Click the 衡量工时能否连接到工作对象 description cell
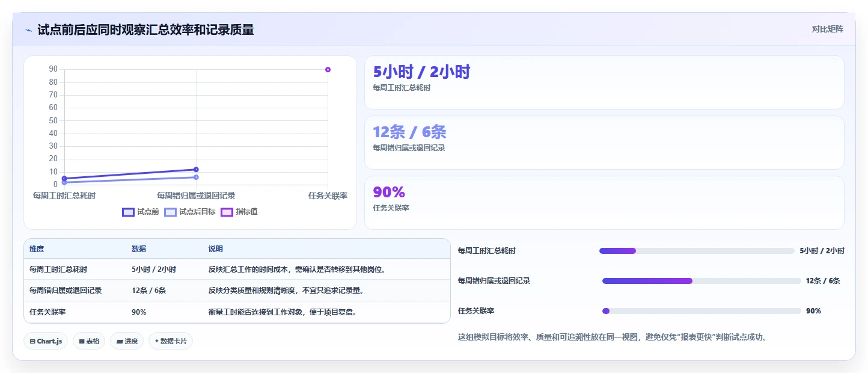The width and height of the screenshot is (868, 373). [x=283, y=312]
